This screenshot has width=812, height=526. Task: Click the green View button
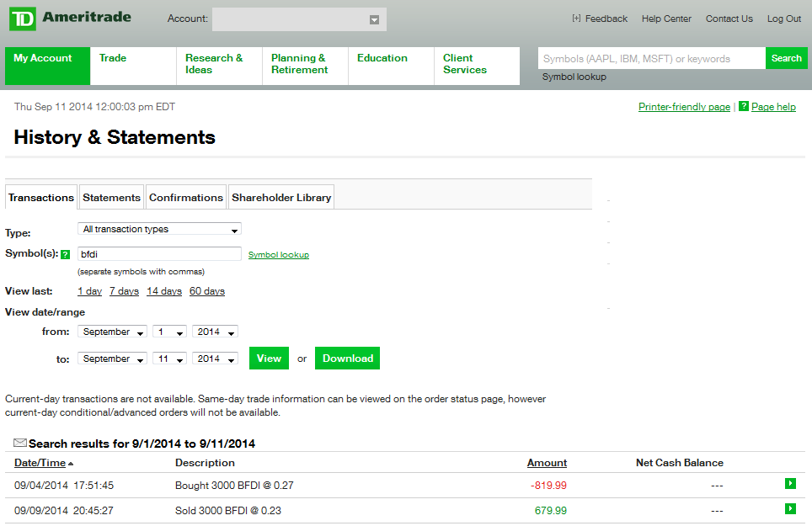click(x=269, y=358)
